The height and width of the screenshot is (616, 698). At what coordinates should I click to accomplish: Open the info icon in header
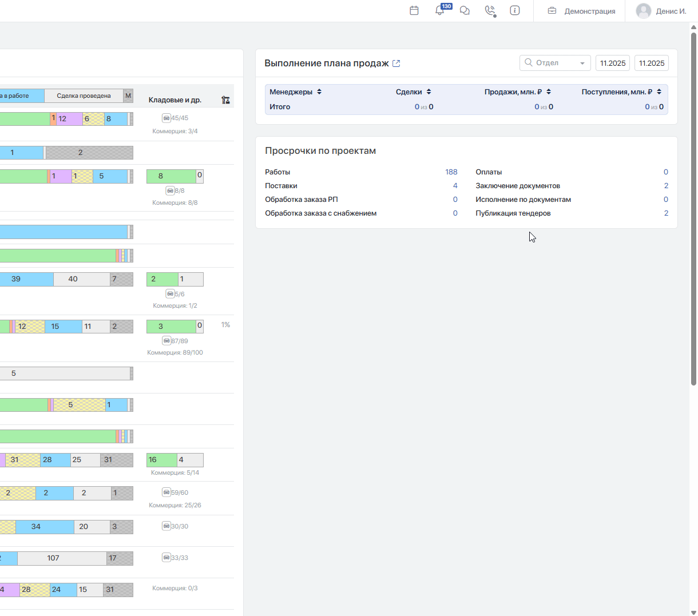(x=515, y=11)
